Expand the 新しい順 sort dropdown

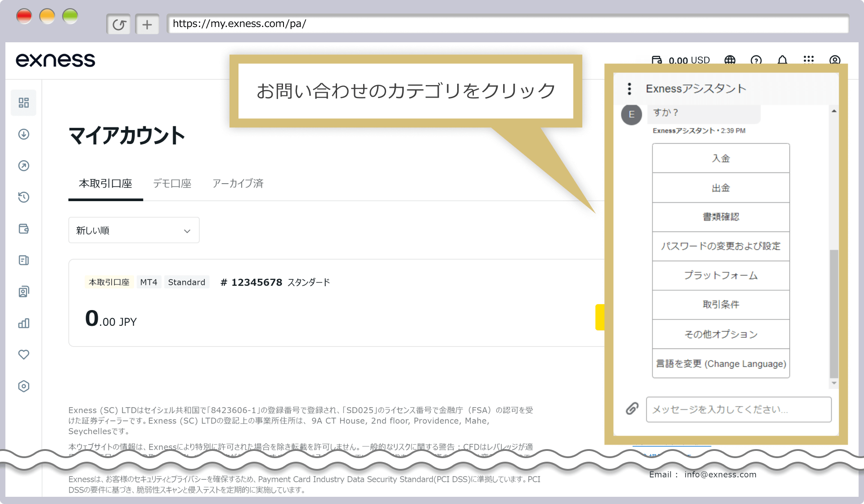tap(134, 230)
